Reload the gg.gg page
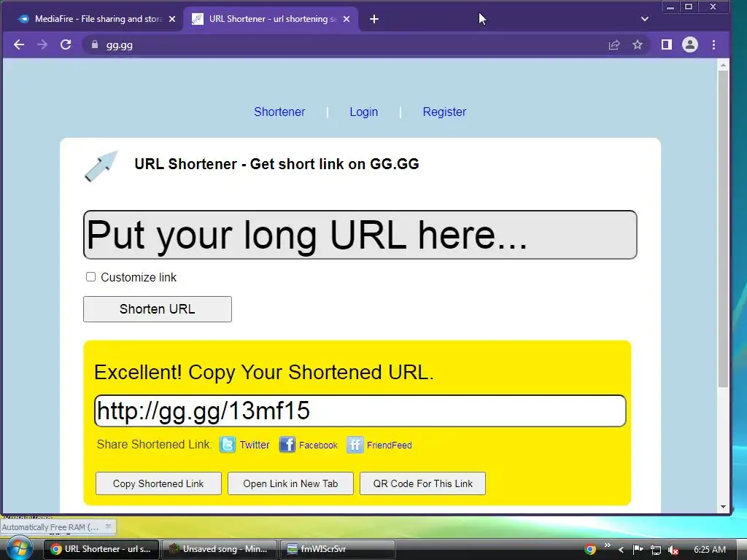 coord(66,44)
